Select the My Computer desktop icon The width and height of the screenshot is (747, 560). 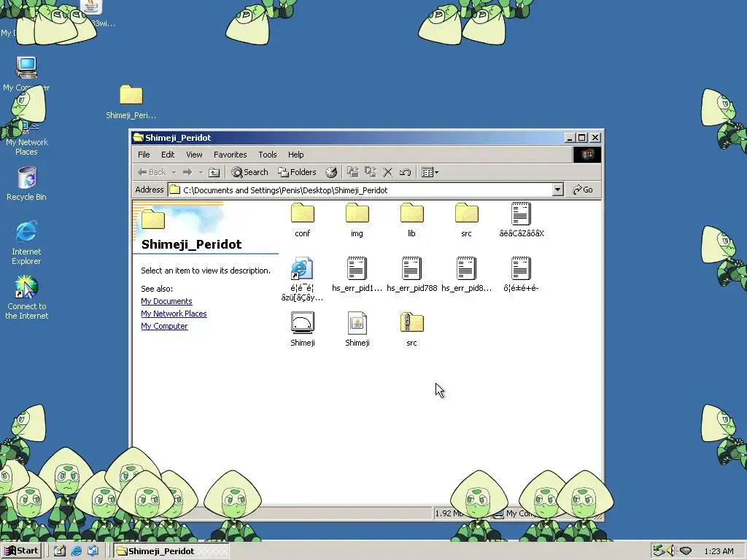tap(26, 74)
